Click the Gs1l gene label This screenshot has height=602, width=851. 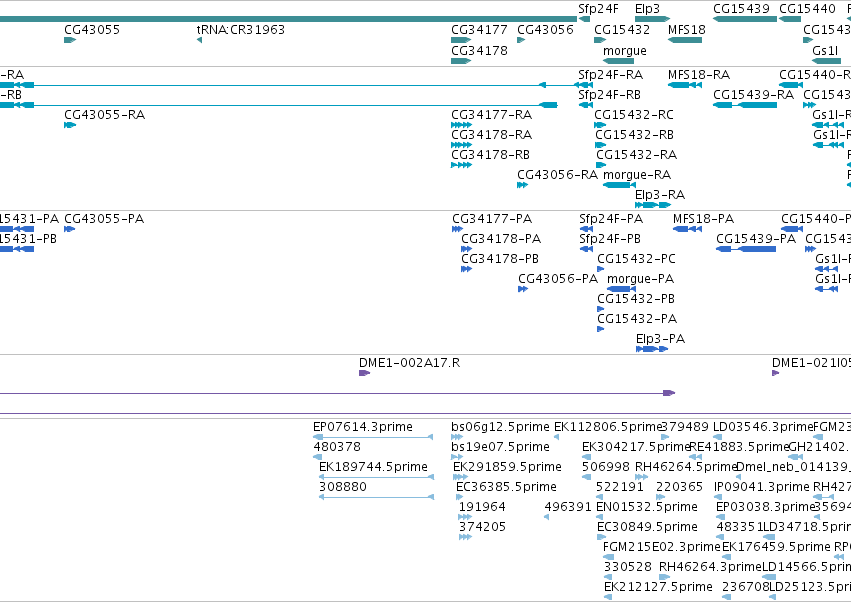[x=825, y=50]
